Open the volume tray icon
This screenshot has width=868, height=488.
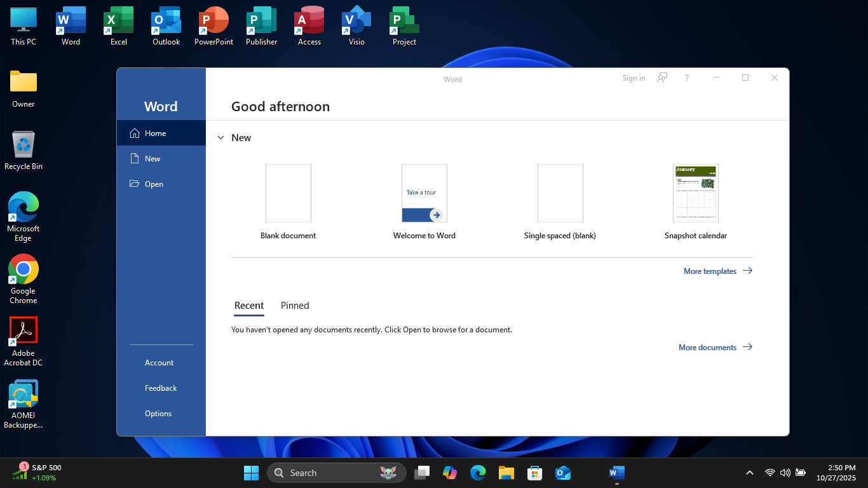pos(785,473)
